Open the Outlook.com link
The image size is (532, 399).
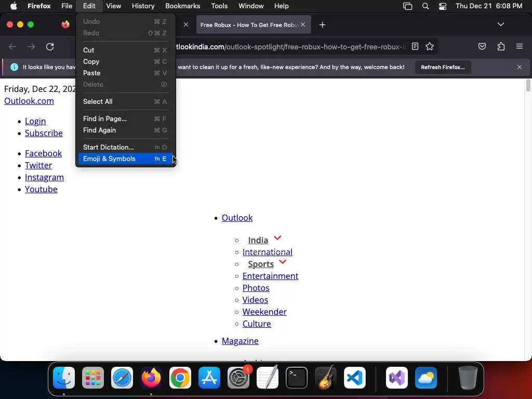29,101
